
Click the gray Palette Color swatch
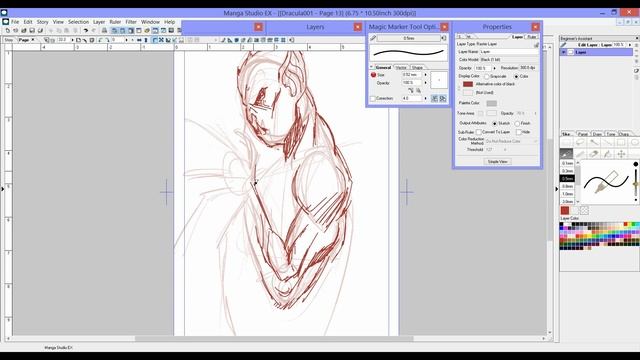[491, 103]
